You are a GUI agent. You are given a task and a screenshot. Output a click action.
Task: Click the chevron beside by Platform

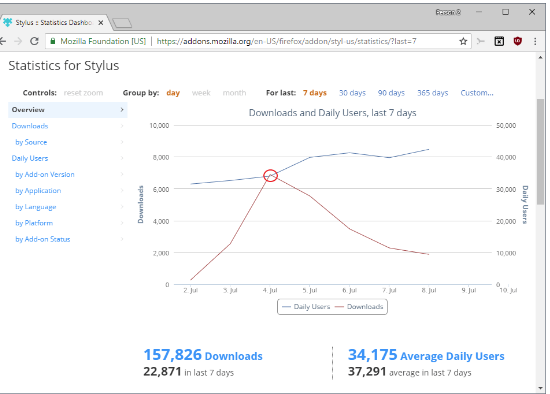pos(122,223)
